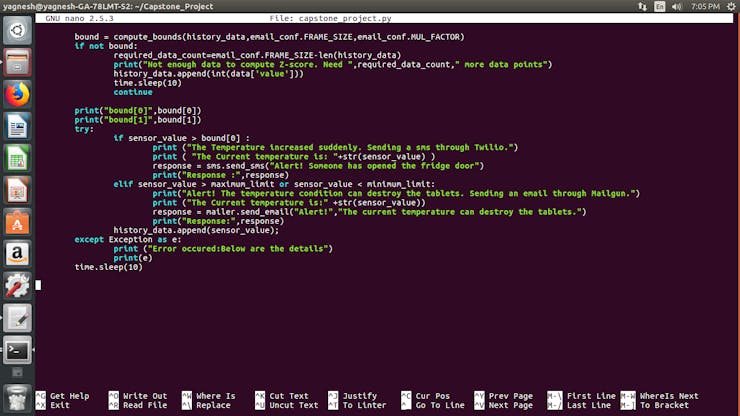Click the Read File shortcut label

click(145, 405)
